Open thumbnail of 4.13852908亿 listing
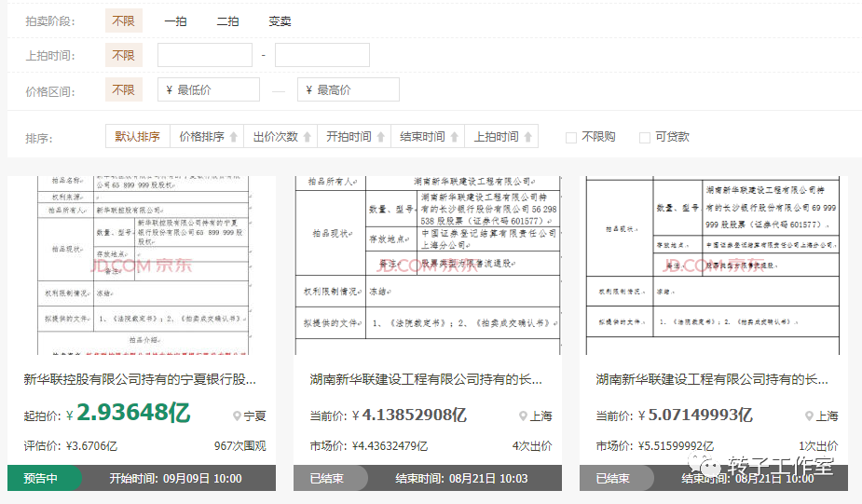 (428, 266)
